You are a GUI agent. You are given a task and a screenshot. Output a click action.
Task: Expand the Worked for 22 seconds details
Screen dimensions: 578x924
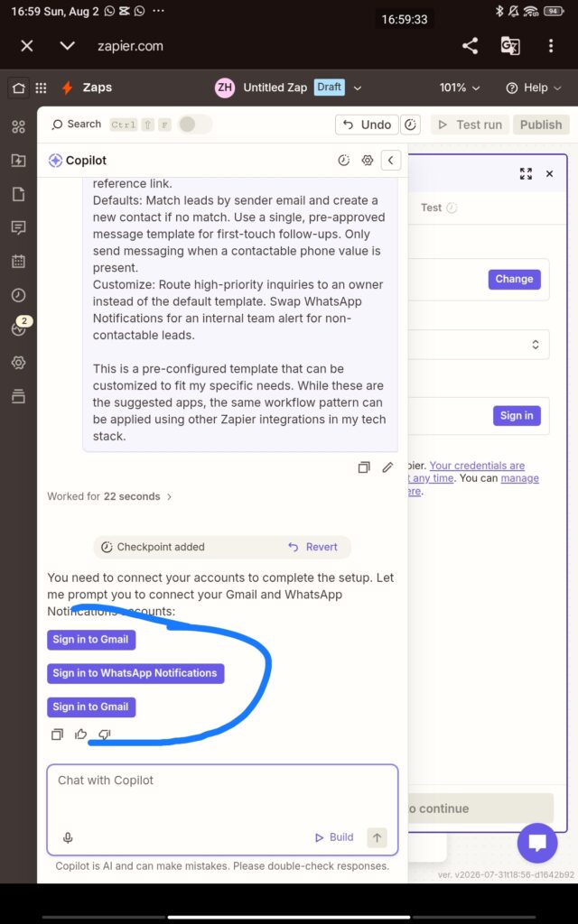pyautogui.click(x=109, y=496)
